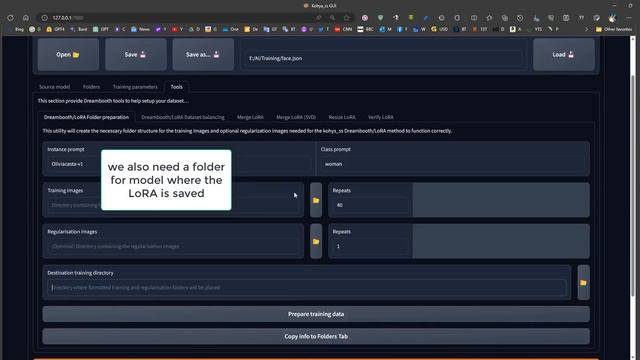Focus Destination training directory field

point(307,287)
